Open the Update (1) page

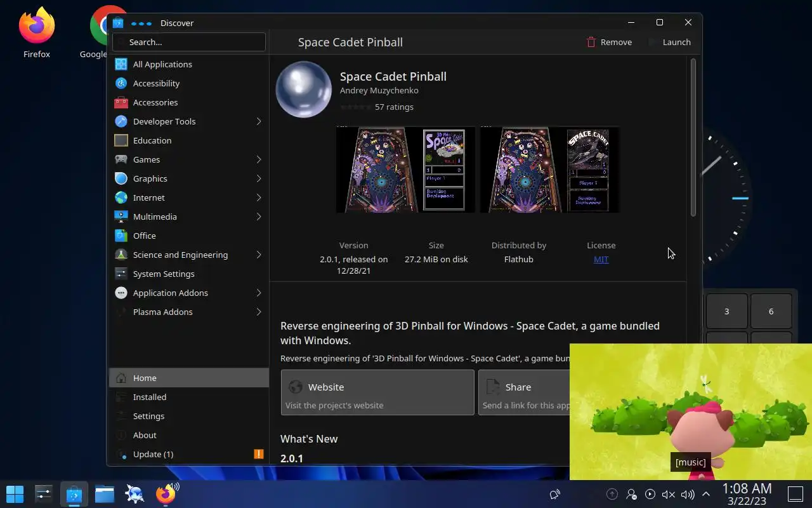(x=189, y=454)
